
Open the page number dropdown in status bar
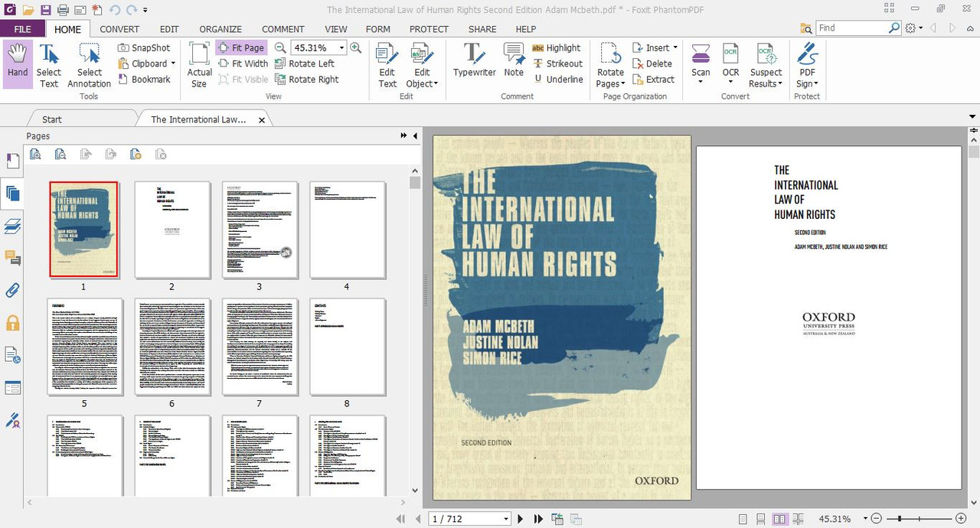(x=506, y=519)
